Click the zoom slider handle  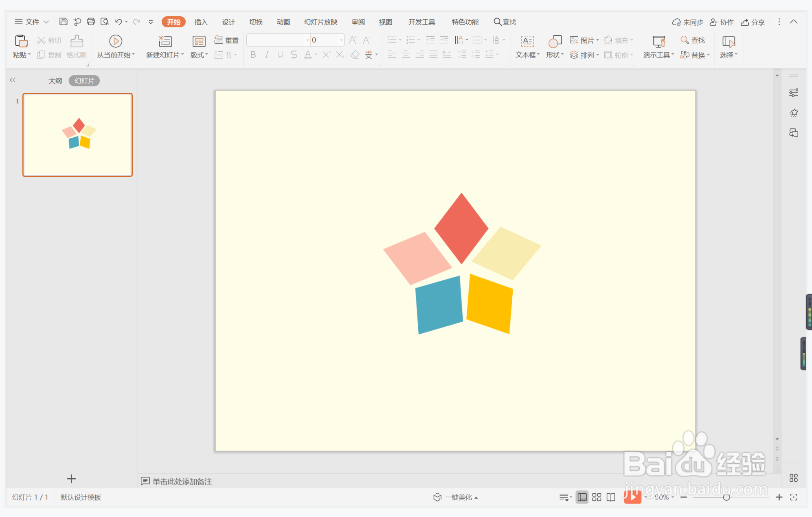click(726, 497)
